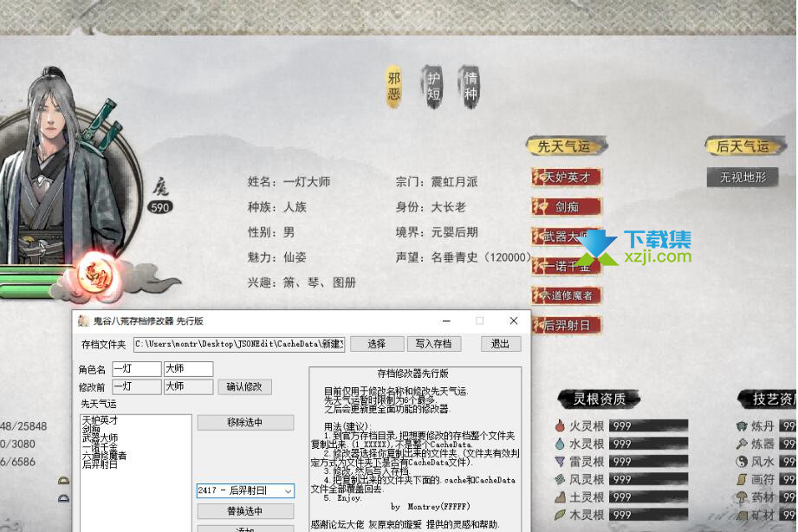The image size is (798, 532).
Task: Click the 雷灵根 999 value bar
Action: [x=648, y=462]
